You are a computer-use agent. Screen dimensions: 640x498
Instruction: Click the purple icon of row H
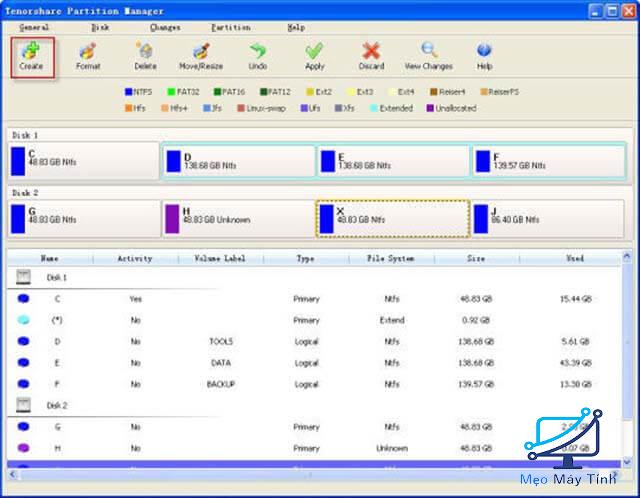click(x=23, y=448)
